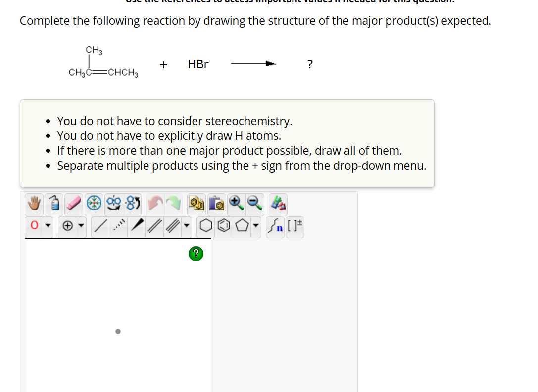Viewport: 538px width, 392px height.
Task: Select the cyclopentane ring tool
Action: point(242,225)
